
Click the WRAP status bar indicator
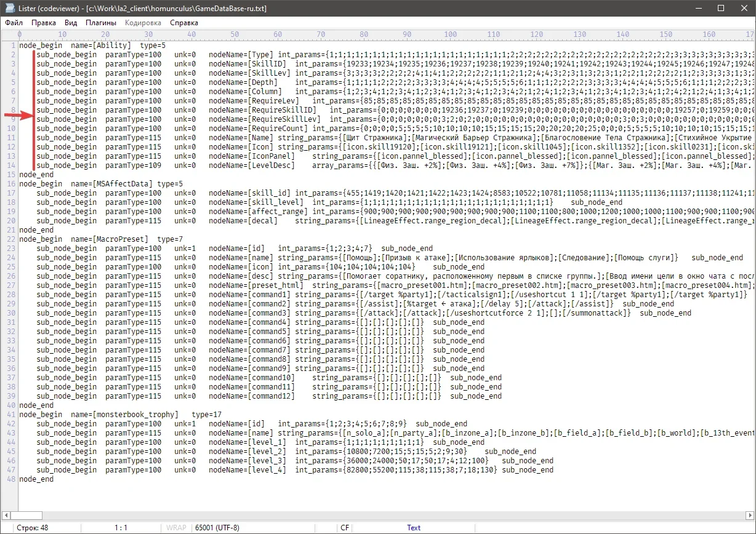click(x=175, y=528)
